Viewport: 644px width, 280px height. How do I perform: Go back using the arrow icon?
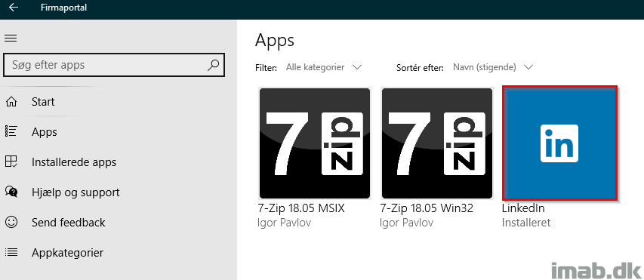click(x=14, y=8)
